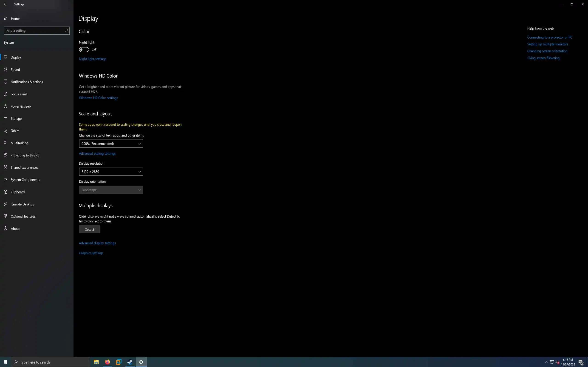
Task: Click the Detect button
Action: [x=89, y=229]
